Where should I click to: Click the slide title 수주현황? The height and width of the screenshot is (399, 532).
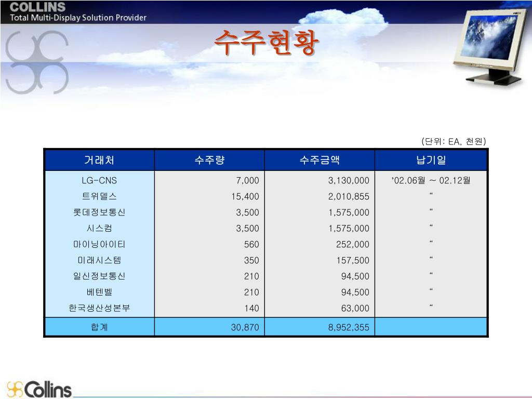[267, 43]
